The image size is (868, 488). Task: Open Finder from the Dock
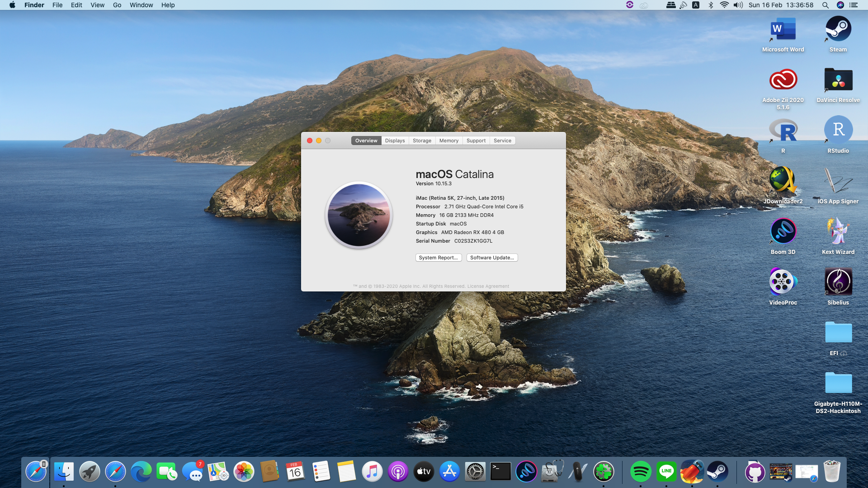(64, 472)
